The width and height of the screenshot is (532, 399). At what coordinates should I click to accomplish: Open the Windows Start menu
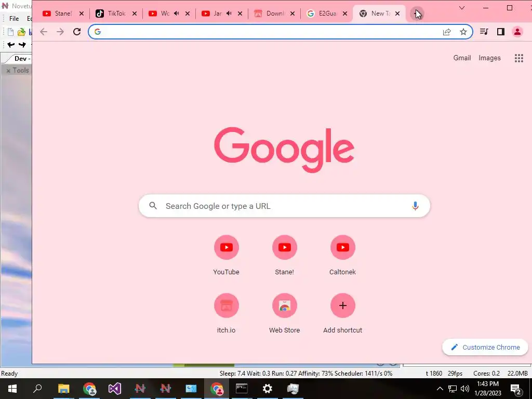click(12, 389)
